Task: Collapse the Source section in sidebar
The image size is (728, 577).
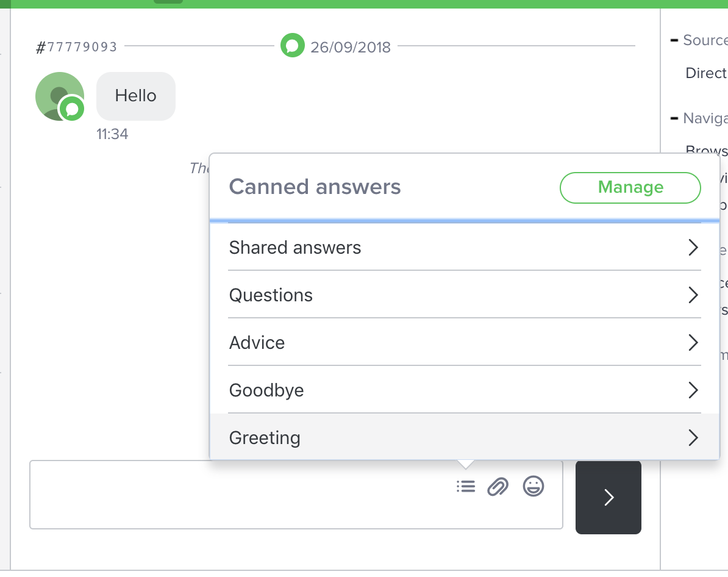Action: pyautogui.click(x=674, y=40)
